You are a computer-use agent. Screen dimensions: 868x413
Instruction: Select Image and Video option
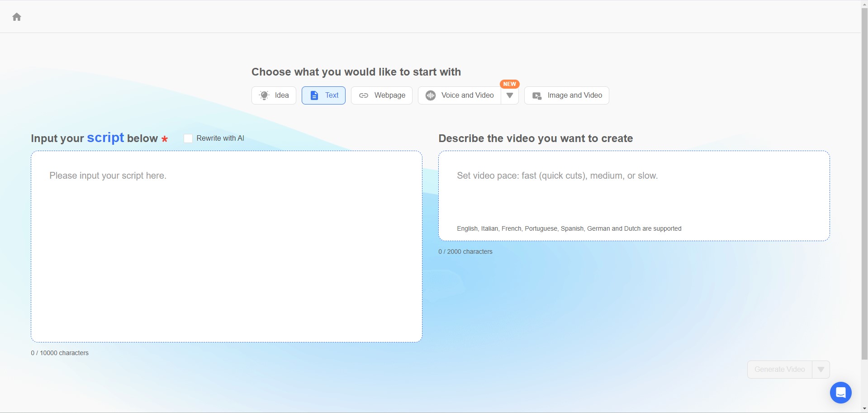tap(567, 95)
